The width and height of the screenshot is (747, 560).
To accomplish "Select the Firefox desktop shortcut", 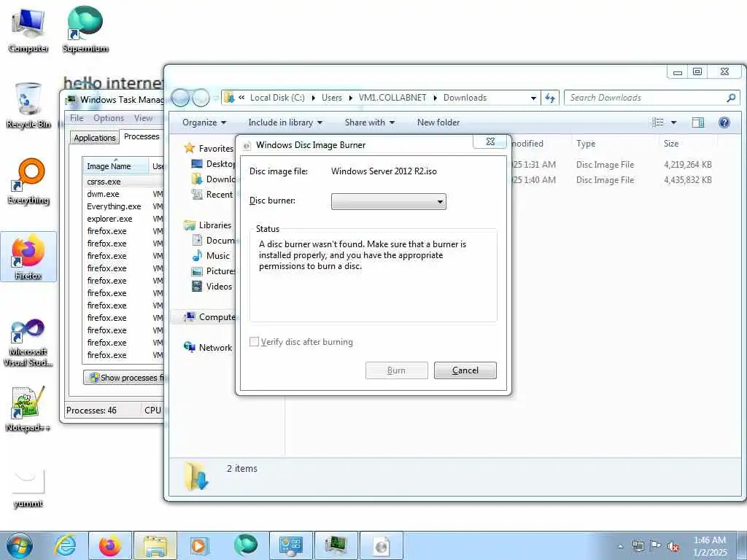I will click(x=28, y=256).
